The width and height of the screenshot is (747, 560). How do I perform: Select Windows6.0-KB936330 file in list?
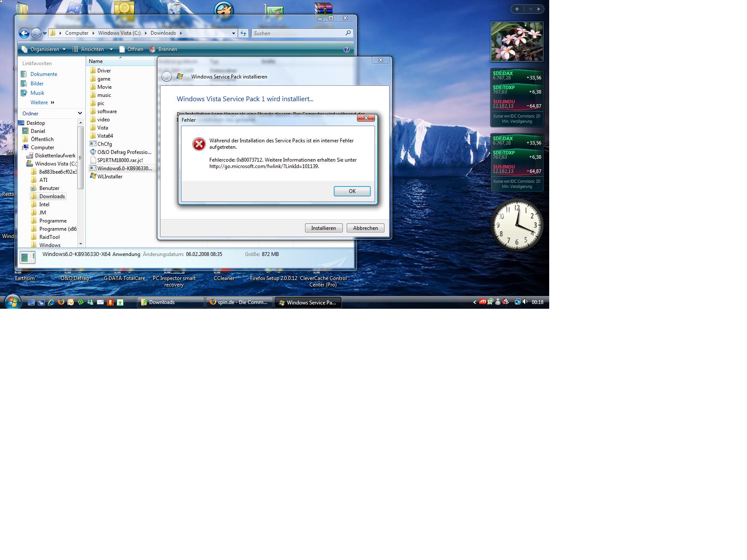tap(124, 169)
